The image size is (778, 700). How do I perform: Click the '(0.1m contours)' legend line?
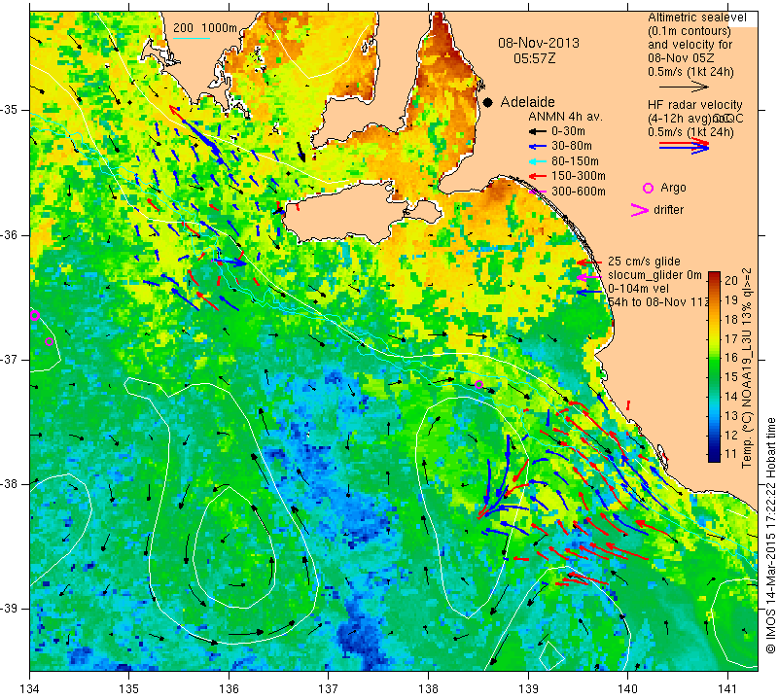point(690,31)
